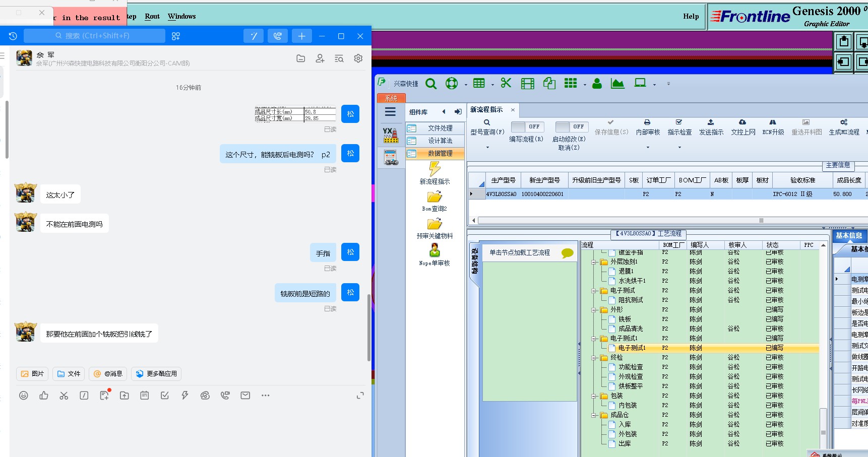Collapse the 包装 tree node
This screenshot has height=457, width=868.
pos(594,396)
